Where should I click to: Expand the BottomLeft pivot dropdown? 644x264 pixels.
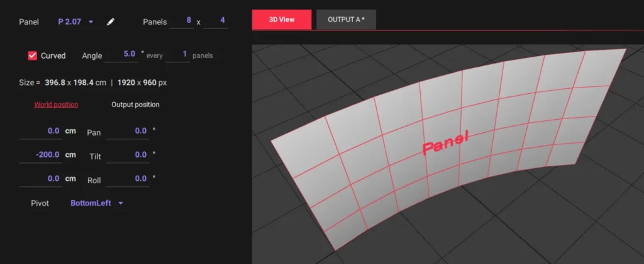point(97,204)
